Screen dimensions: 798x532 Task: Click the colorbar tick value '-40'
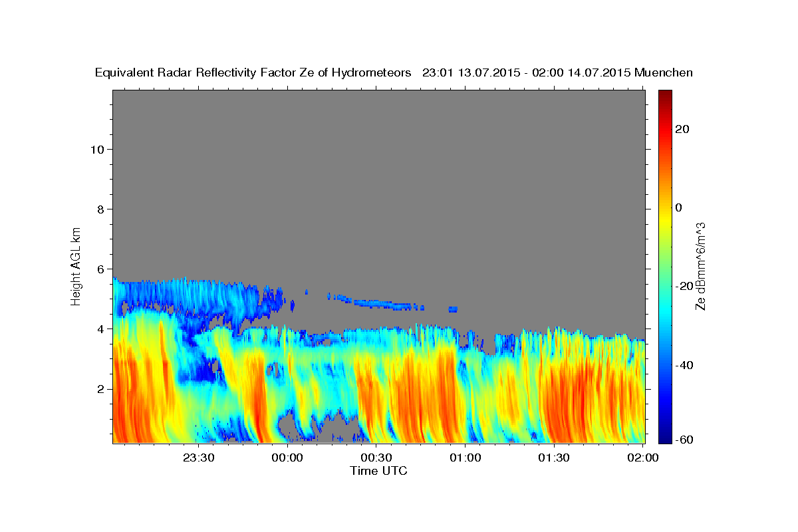point(684,365)
